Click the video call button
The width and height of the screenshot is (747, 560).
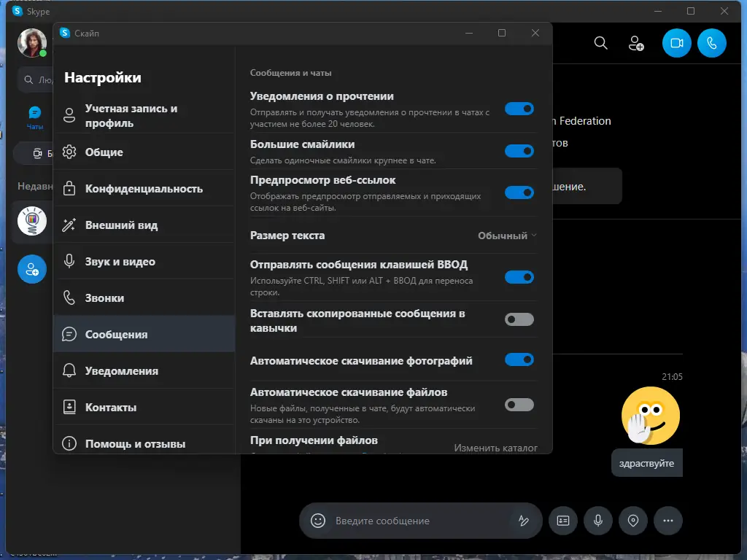[676, 43]
